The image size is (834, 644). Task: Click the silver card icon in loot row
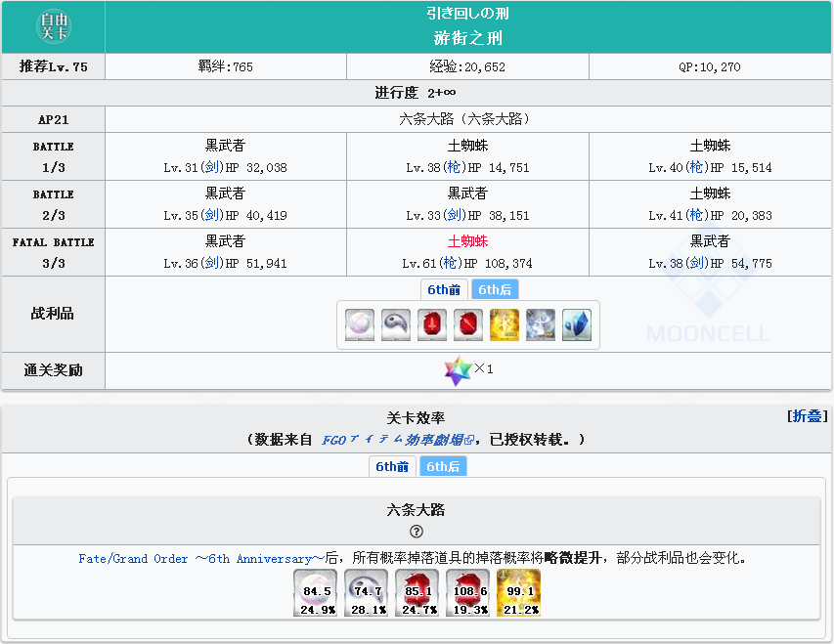tap(541, 324)
